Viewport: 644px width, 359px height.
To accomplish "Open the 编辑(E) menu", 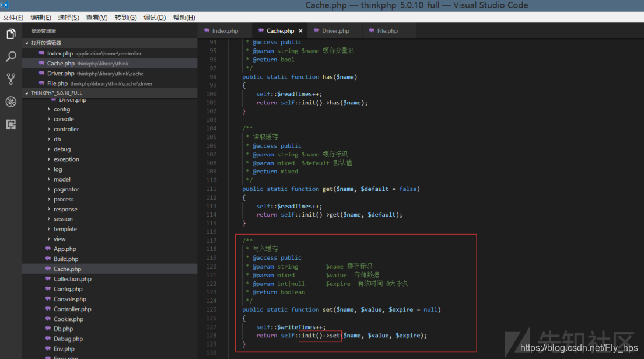I will (41, 18).
